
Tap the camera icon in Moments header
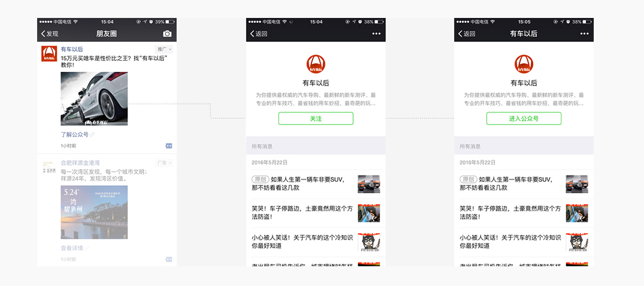[x=167, y=34]
